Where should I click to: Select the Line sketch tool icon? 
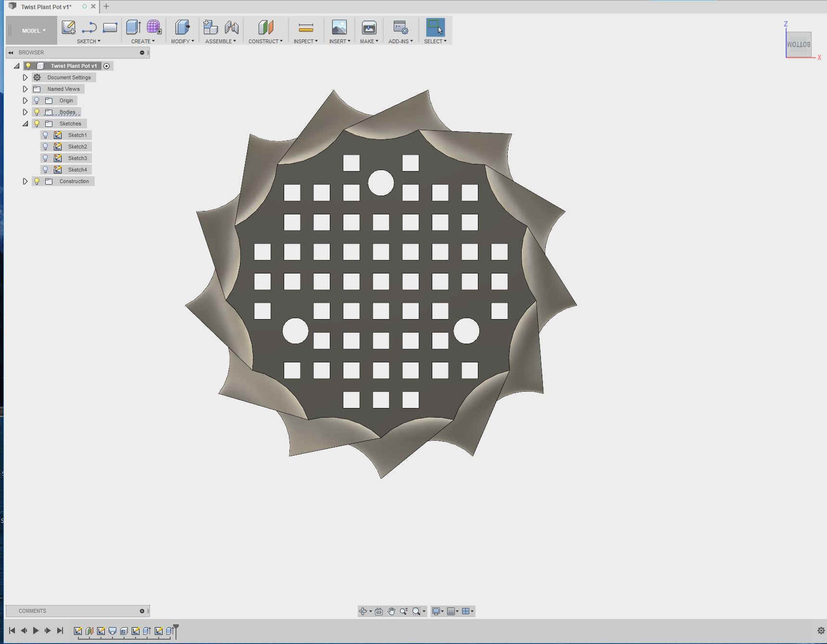tap(89, 27)
